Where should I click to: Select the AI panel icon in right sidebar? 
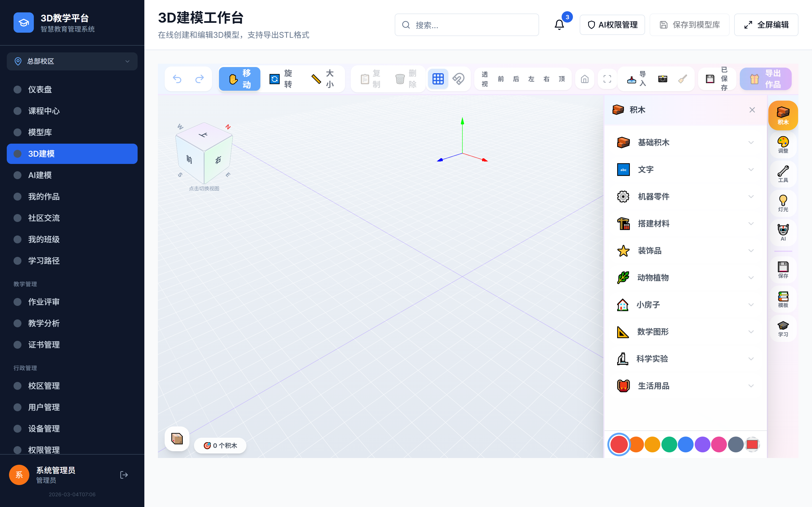[x=783, y=232]
